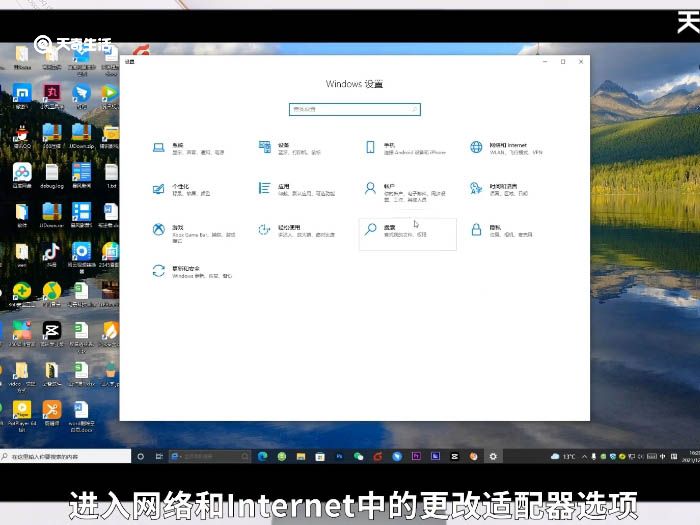Select the PotPlayer 64 bit desktop shortcut
This screenshot has width=700, height=525.
[x=22, y=416]
